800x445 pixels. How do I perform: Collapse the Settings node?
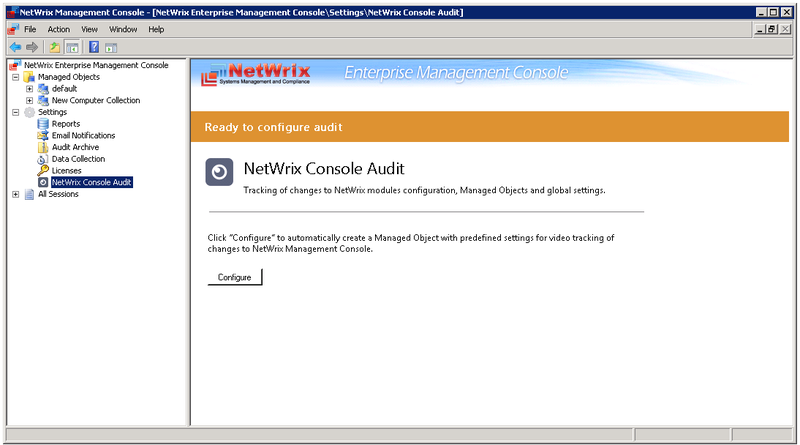click(15, 112)
